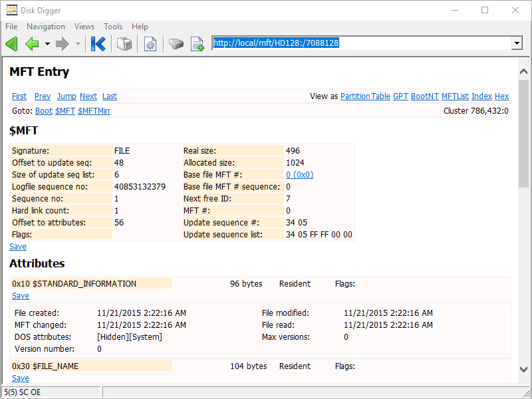This screenshot has height=399, width=532.
Task: Jump to the Next MFT entry
Action: pos(88,96)
